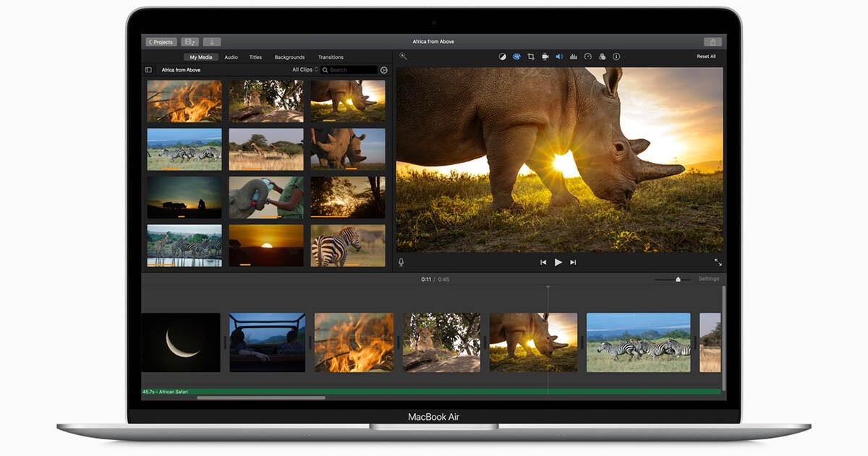
Task: Open the All Clips filter dropdown
Action: tap(305, 70)
